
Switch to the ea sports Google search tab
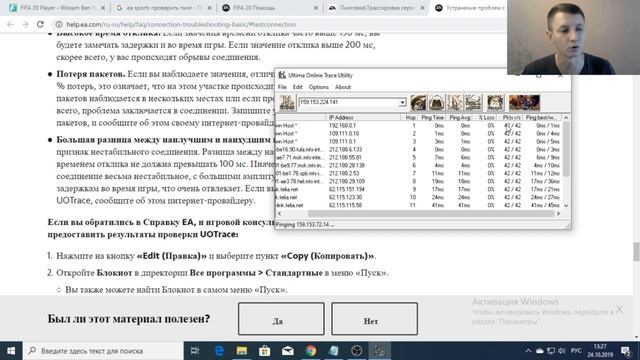click(x=163, y=8)
